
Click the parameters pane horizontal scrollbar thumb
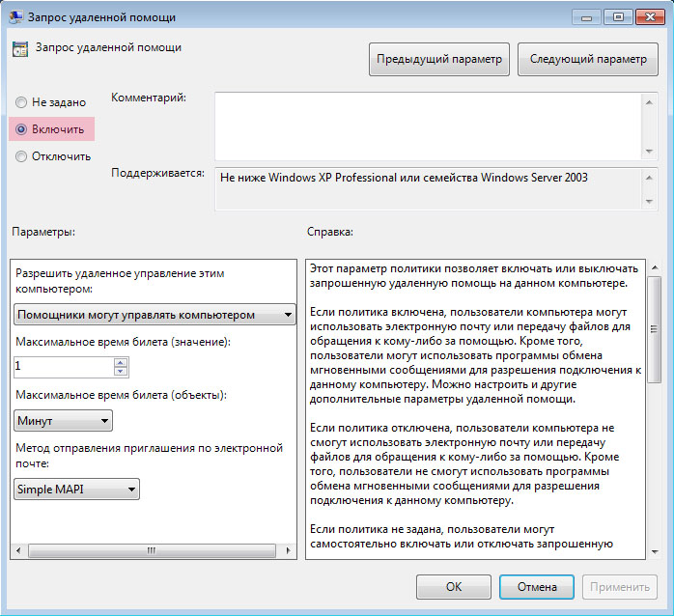click(152, 550)
